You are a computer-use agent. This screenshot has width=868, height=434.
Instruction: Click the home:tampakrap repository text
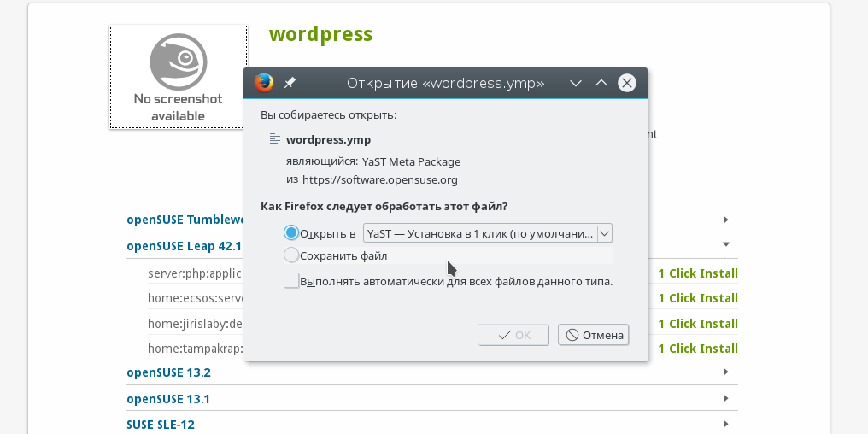pos(196,349)
